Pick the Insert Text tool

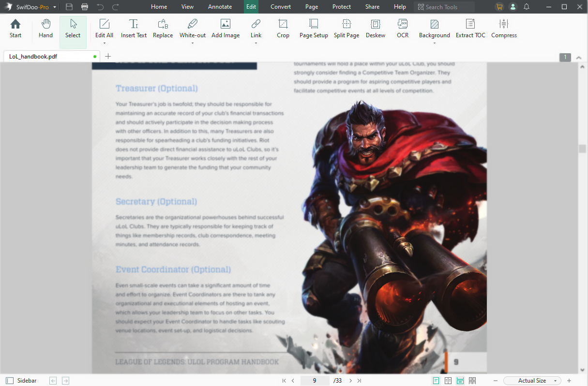click(x=134, y=29)
